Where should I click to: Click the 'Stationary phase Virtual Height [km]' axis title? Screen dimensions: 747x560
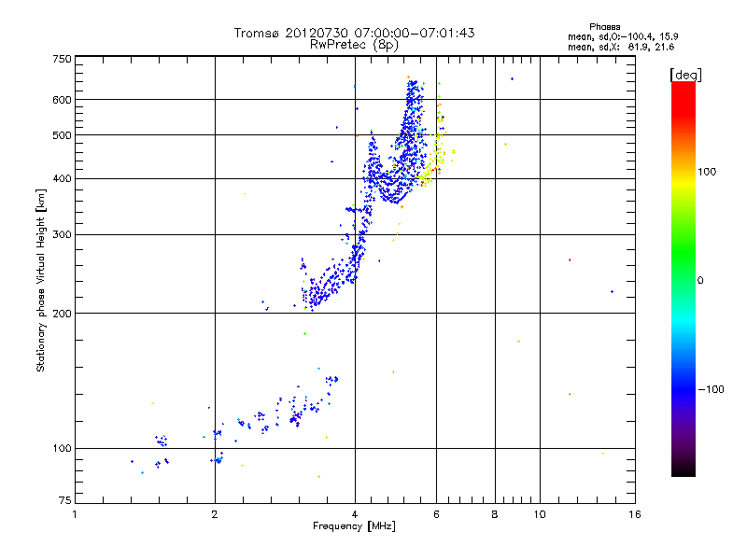pos(41,280)
